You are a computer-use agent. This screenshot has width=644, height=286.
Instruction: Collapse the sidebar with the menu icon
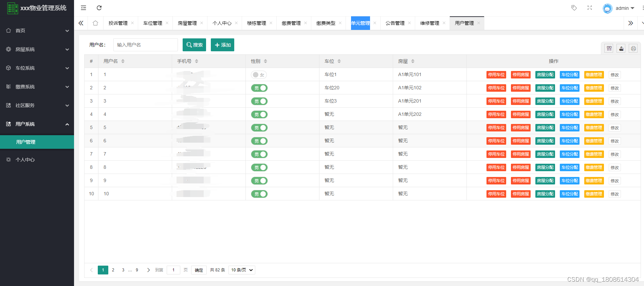pos(84,8)
